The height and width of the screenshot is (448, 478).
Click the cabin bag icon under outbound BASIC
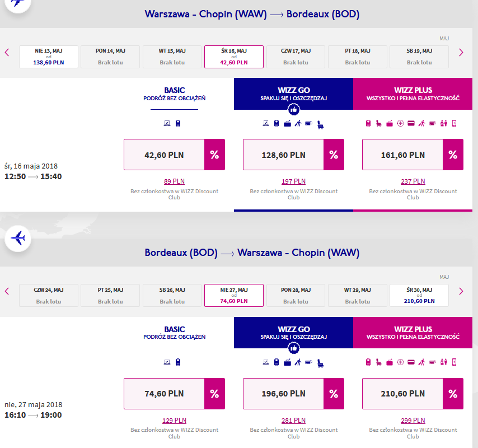[x=178, y=123]
